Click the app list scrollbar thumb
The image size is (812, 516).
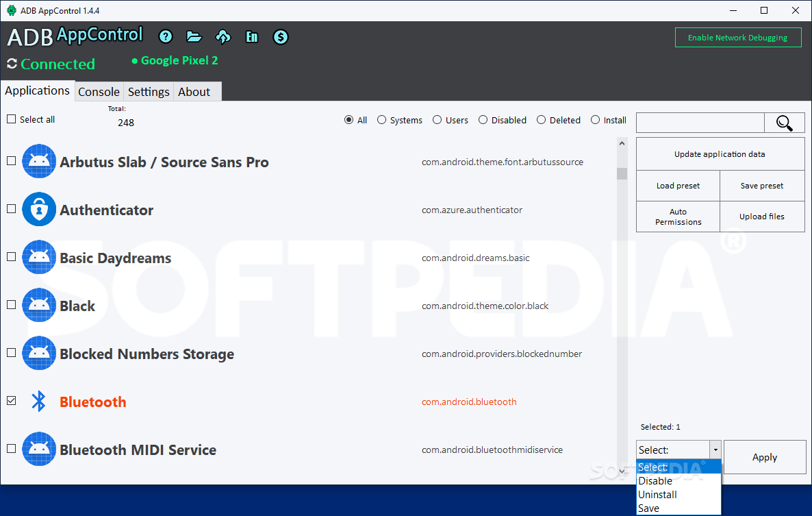pos(622,173)
